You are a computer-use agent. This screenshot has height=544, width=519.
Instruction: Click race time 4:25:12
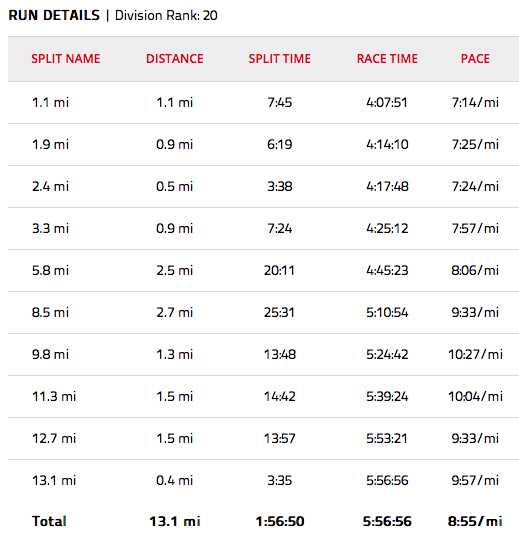[x=387, y=229]
